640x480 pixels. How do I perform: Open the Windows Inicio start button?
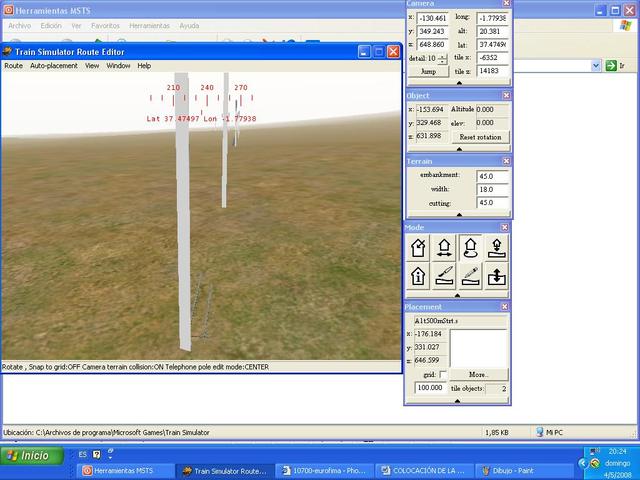pyautogui.click(x=28, y=455)
